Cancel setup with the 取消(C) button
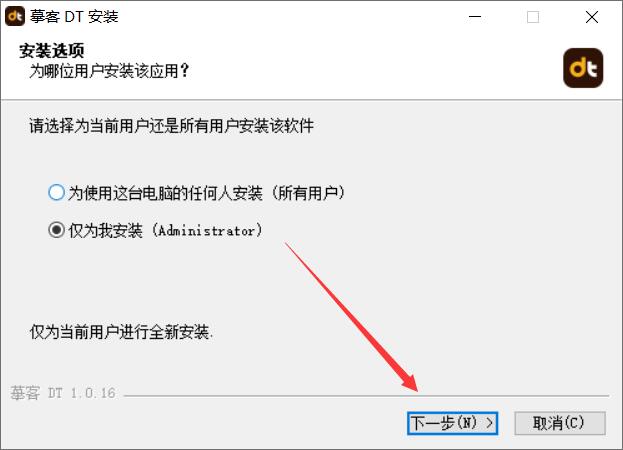Viewport: 623px width, 450px height. 560,423
